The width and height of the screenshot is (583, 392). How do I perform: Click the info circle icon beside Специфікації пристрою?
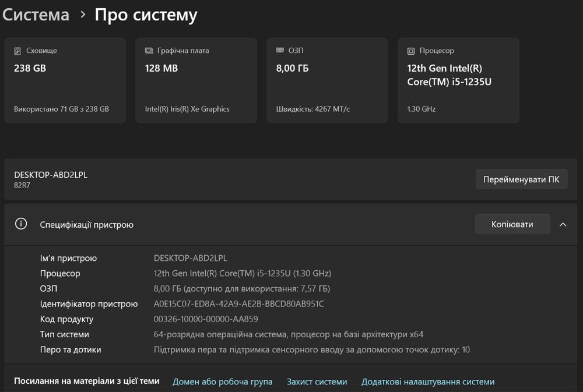(x=21, y=224)
